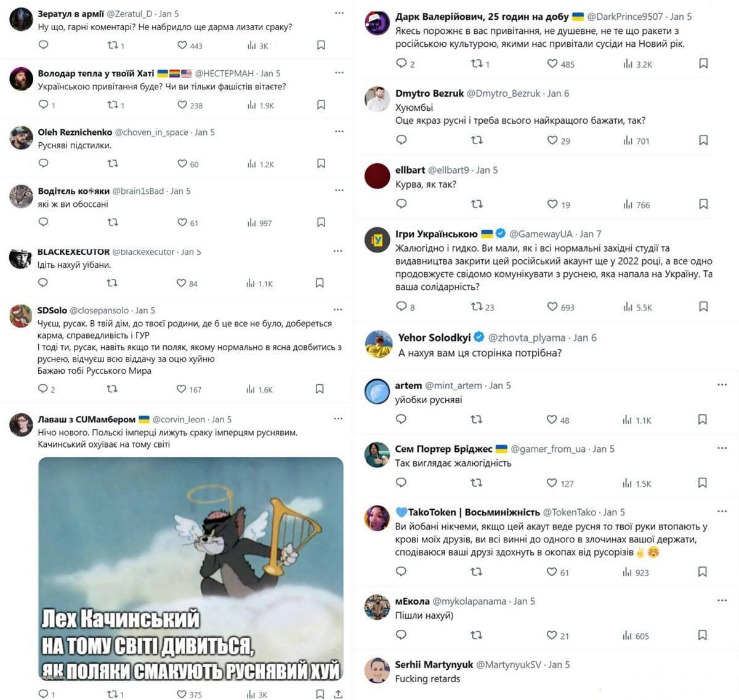Open more options on TakoToken tweet
739x700 pixels.
tap(722, 511)
